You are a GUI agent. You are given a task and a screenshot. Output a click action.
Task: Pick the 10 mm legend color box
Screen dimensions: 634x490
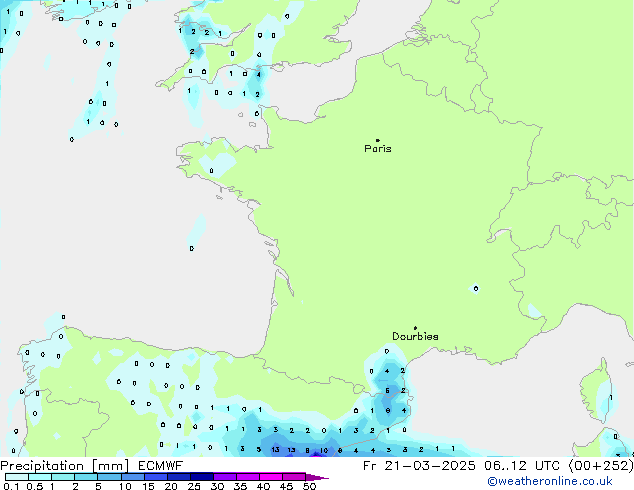[x=132, y=477]
